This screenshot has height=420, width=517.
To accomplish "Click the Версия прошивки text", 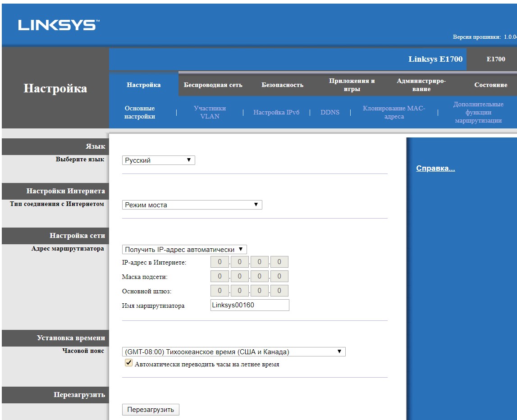I will tap(477, 37).
